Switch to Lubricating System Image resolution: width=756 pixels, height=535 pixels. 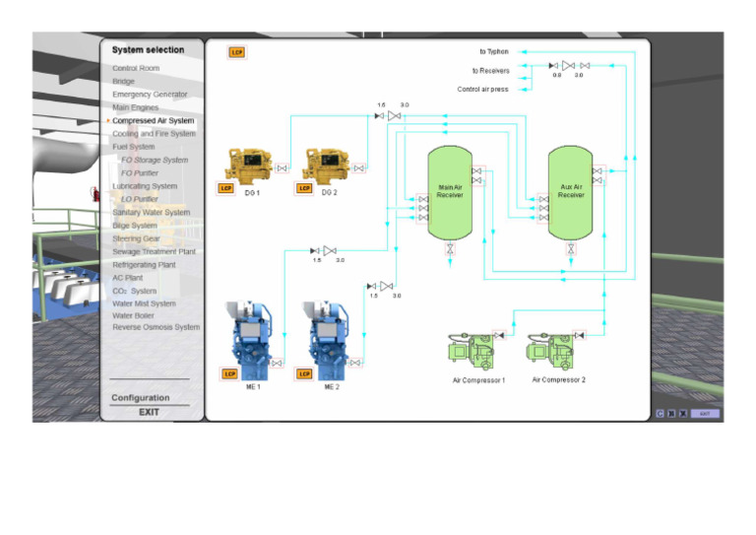(x=145, y=186)
